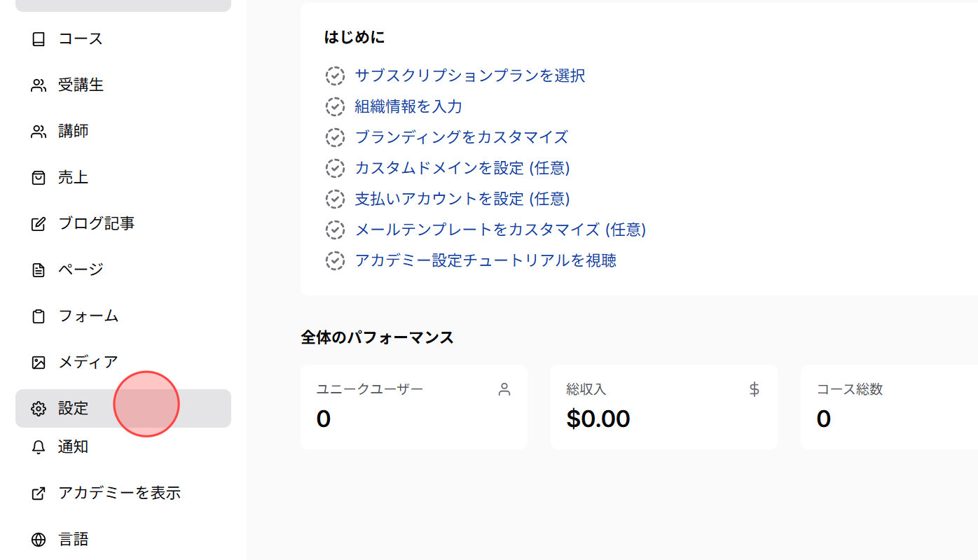
Task: Select the フォーム clipboard icon
Action: click(39, 316)
